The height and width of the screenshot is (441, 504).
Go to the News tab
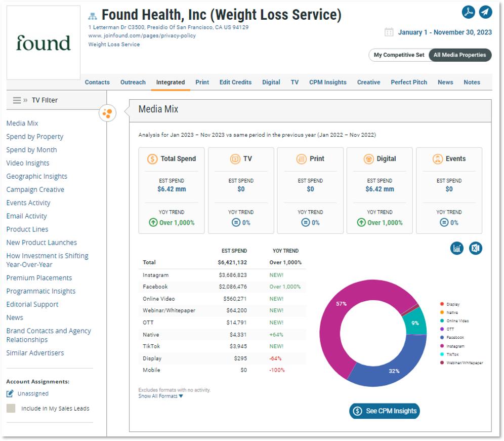pos(445,83)
